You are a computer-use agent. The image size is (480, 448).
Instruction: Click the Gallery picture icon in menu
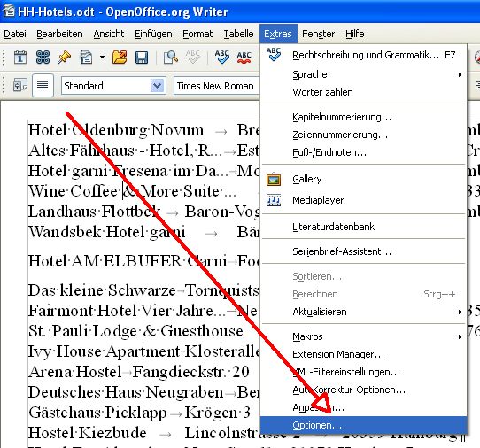point(274,179)
